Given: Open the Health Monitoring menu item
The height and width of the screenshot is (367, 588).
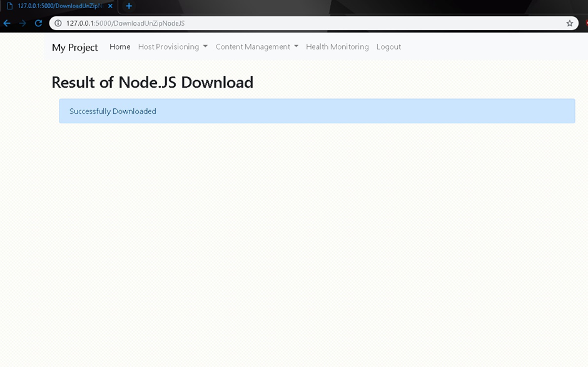Looking at the screenshot, I should (337, 46).
